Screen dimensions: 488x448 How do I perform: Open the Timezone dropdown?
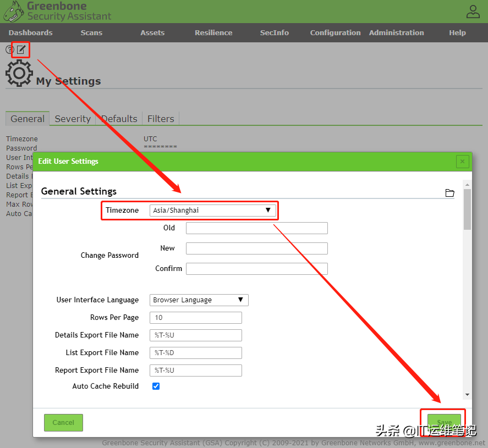[212, 211]
